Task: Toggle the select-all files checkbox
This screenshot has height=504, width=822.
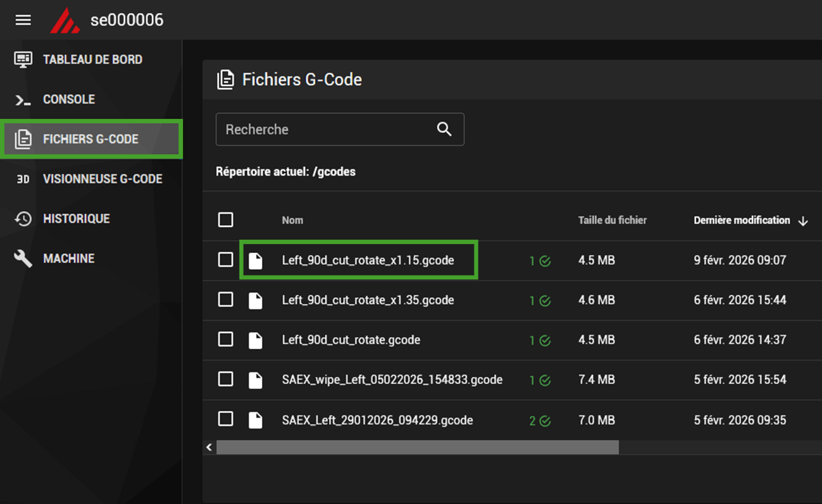Action: 225,220
